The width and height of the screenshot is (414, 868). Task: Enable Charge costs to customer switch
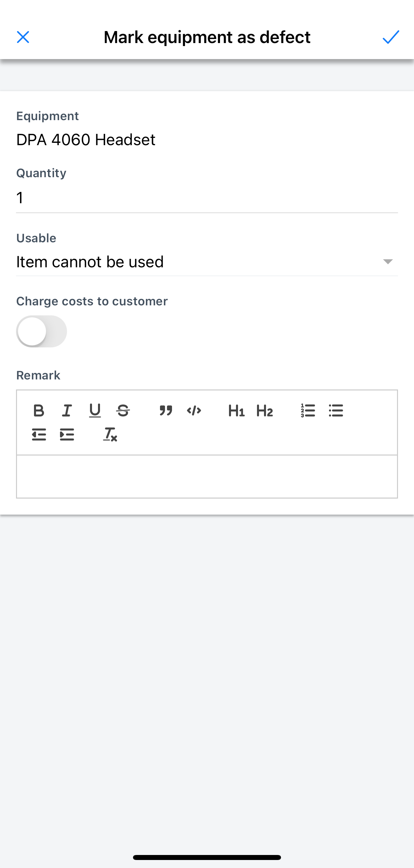coord(41,331)
